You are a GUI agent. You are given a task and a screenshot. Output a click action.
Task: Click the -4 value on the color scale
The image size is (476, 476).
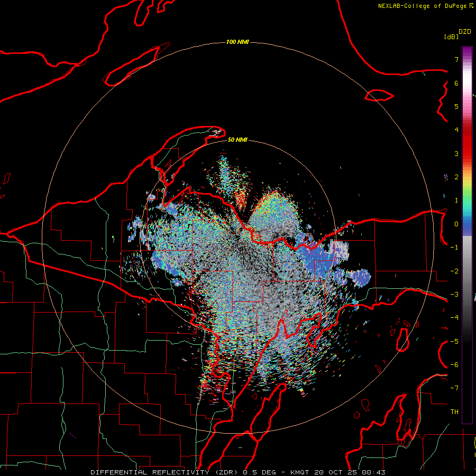point(454,318)
